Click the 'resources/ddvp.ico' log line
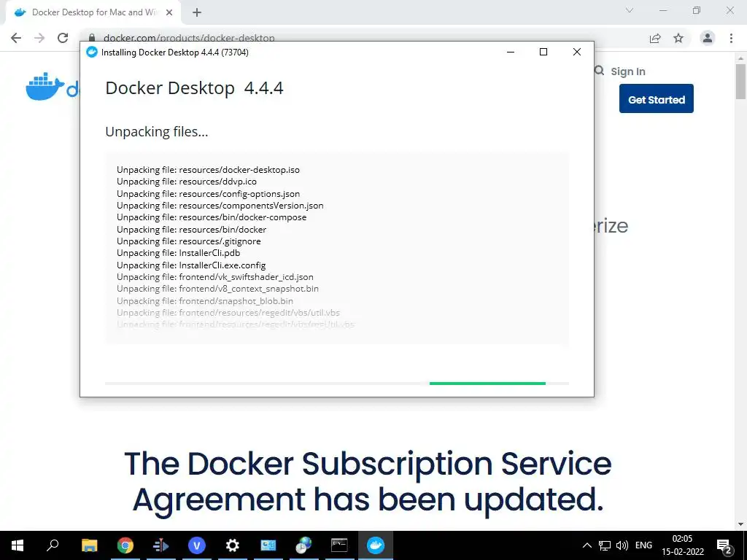This screenshot has height=560, width=747. pyautogui.click(x=187, y=182)
